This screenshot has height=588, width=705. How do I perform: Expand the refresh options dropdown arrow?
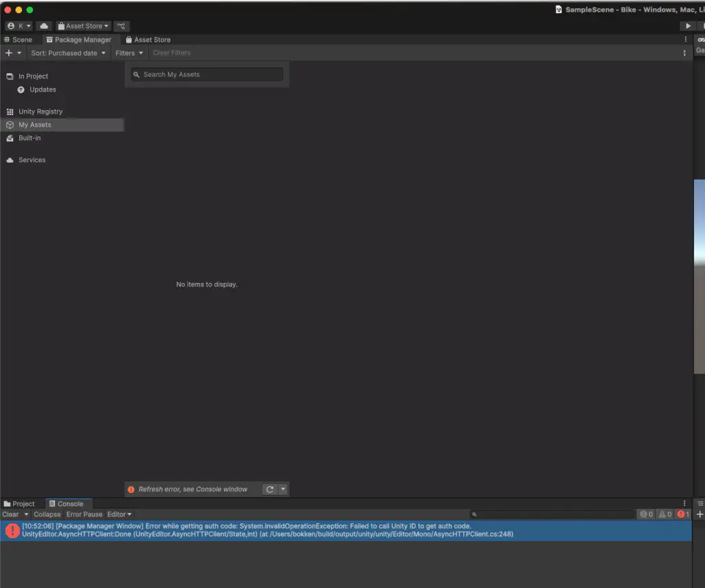(283, 489)
